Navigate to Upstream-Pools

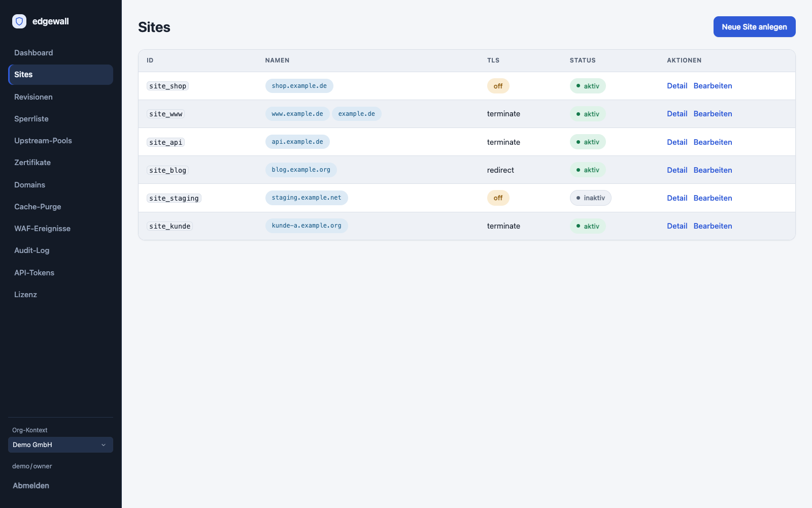coord(60,141)
